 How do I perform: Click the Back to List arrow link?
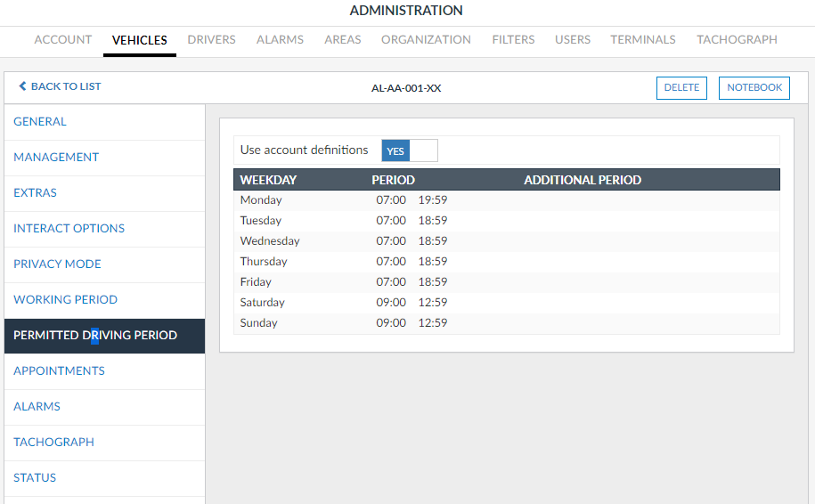[x=61, y=86]
